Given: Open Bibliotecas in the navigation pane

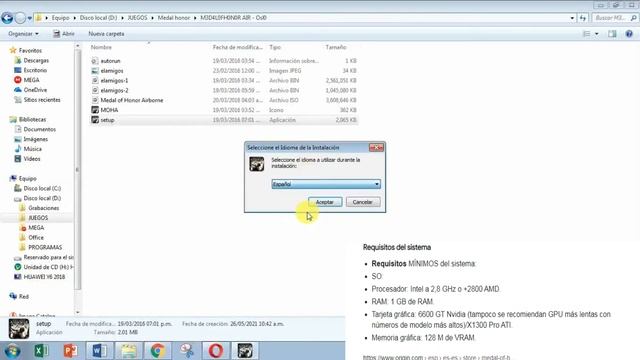Looking at the screenshot, I should click(32, 120).
